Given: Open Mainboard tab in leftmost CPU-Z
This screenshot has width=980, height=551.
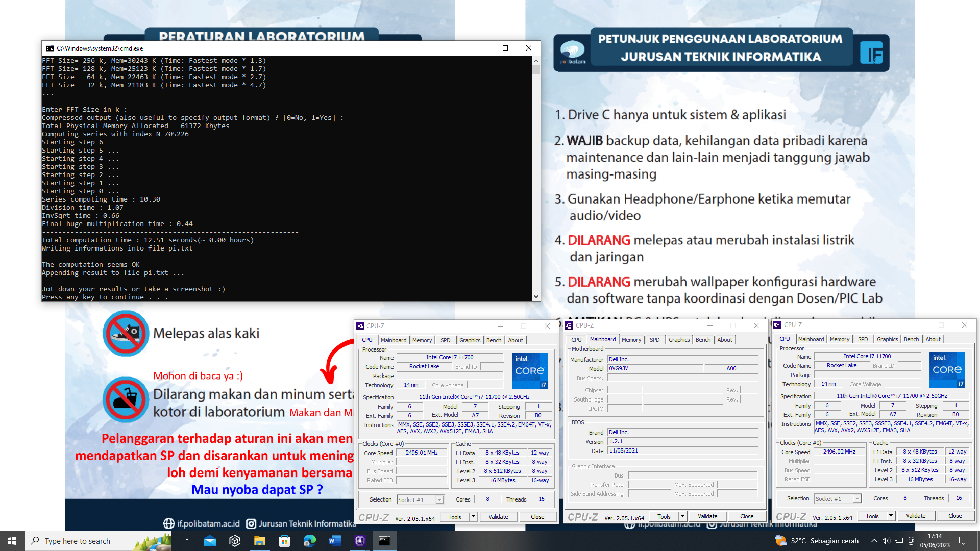Looking at the screenshot, I should [394, 340].
